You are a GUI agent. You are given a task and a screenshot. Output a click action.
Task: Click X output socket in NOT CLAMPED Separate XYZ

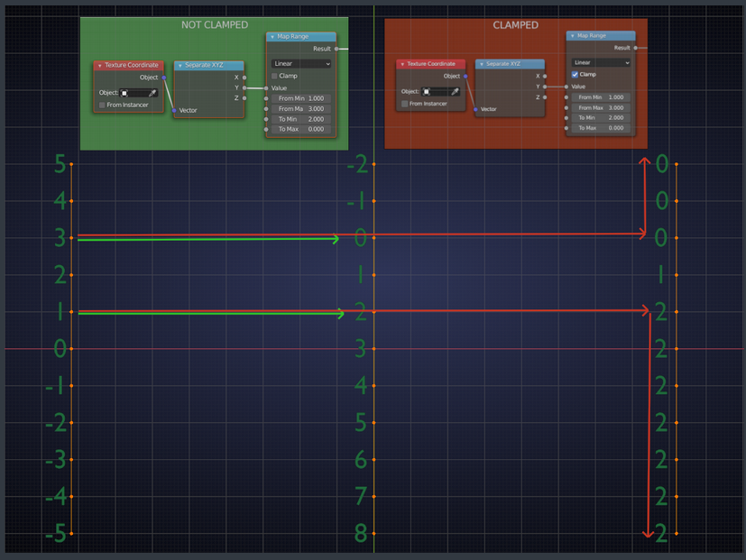click(x=244, y=77)
